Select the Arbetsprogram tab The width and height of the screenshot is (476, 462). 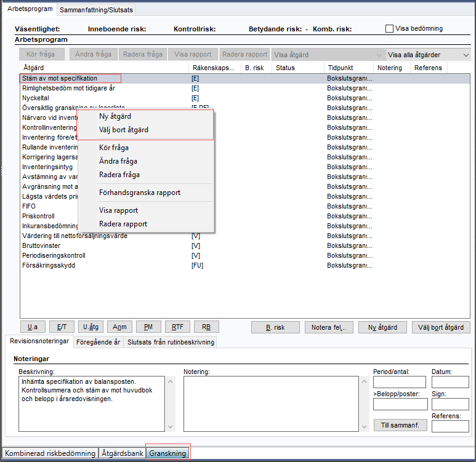(x=30, y=9)
